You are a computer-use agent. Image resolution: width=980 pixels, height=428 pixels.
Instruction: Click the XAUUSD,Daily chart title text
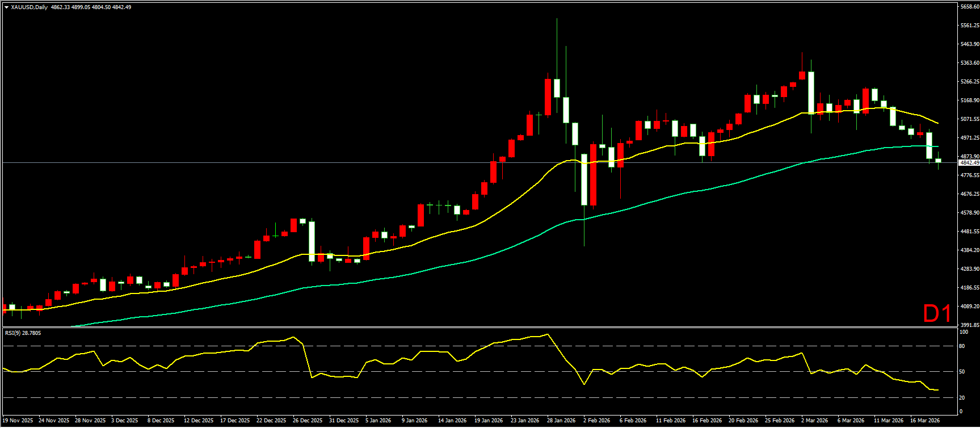[x=30, y=7]
